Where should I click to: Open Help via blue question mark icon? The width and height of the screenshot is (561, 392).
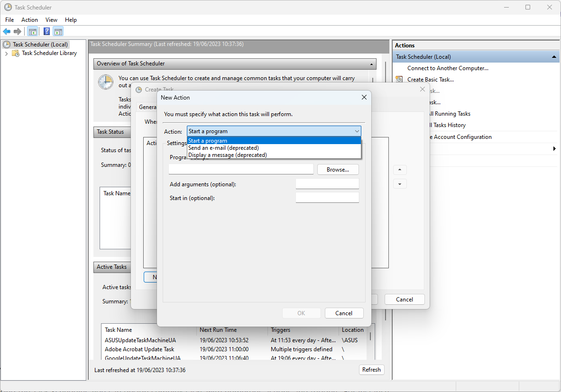[46, 32]
